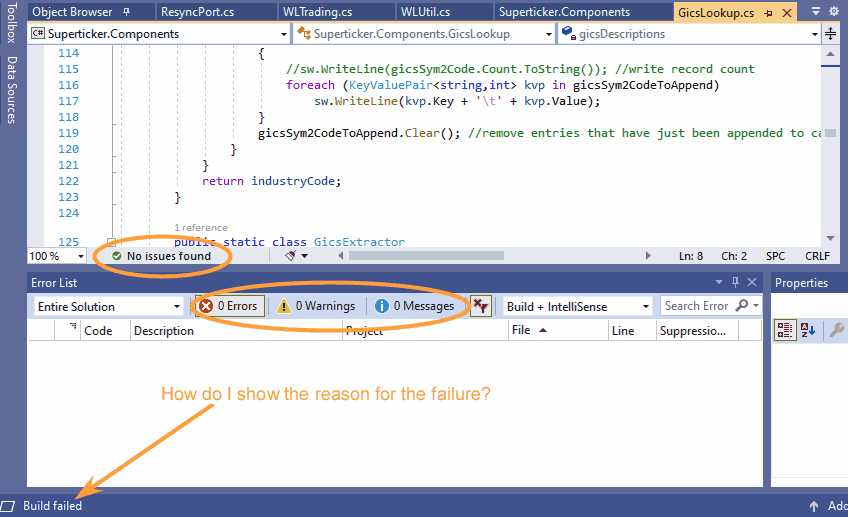Click the Build failed status icon
848x517 pixels.
click(9, 506)
